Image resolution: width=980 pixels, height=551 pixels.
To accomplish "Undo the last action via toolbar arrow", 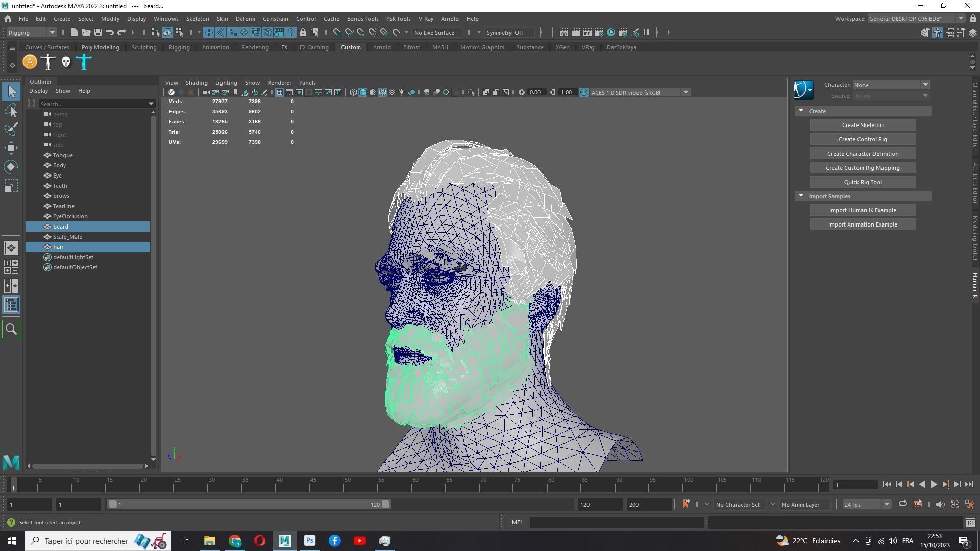I will 109,33.
